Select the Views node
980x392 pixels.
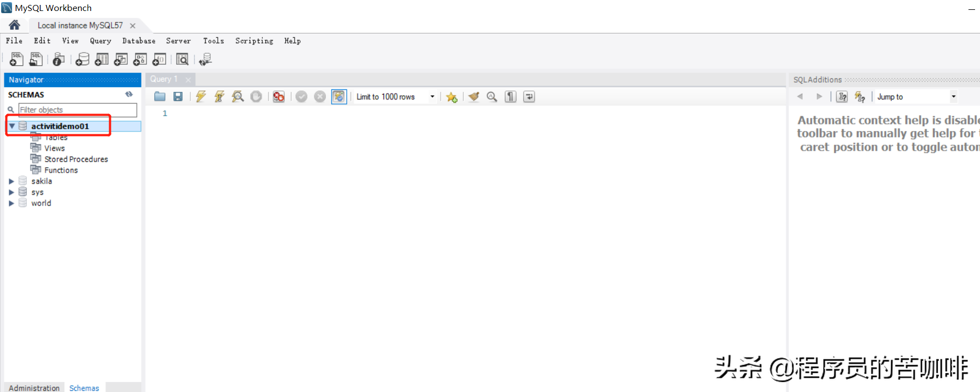tap(54, 148)
